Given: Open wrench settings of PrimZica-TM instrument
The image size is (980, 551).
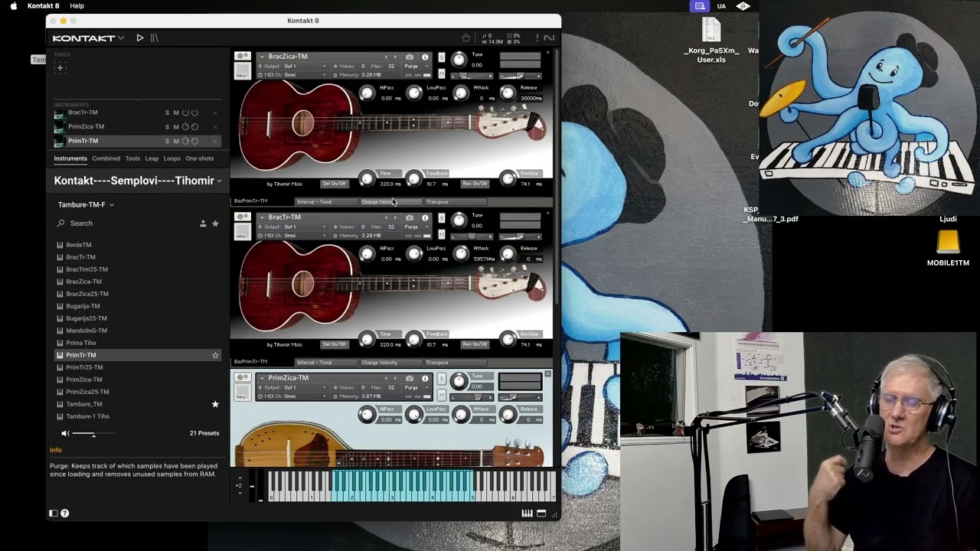Looking at the screenshot, I should click(242, 378).
